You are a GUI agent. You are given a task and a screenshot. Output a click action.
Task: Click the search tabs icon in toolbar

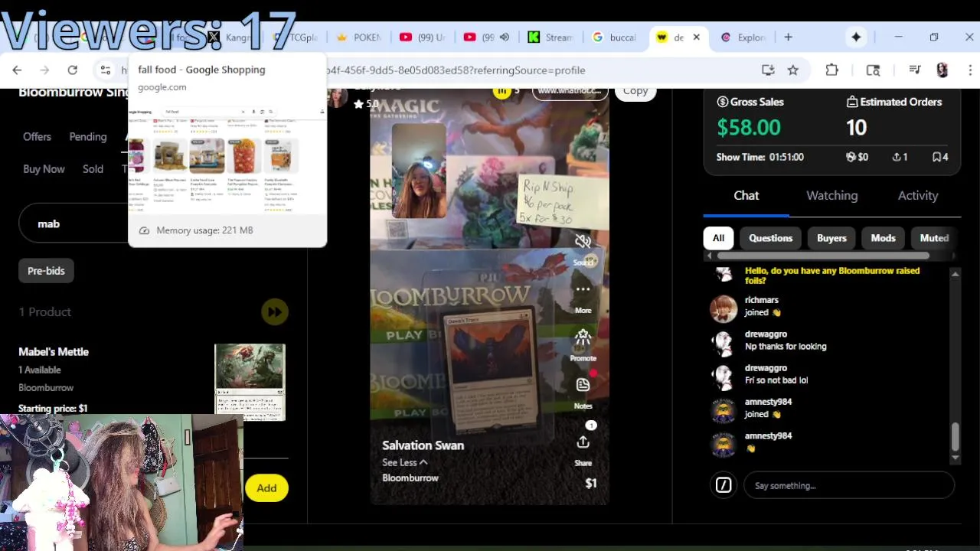tap(873, 70)
